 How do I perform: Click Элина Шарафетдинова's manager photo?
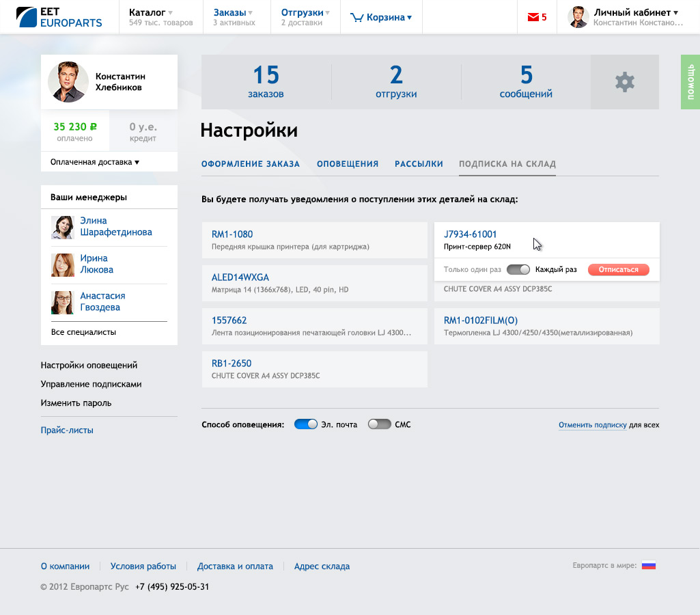pos(63,227)
